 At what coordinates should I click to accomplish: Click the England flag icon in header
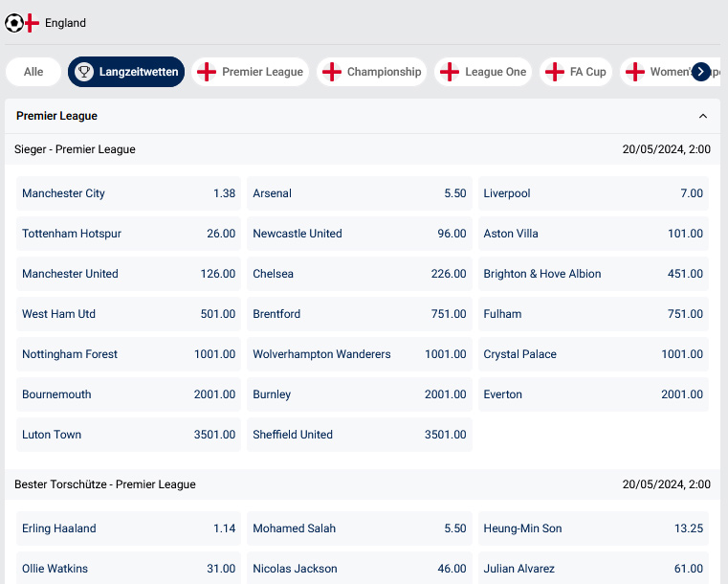(32, 23)
